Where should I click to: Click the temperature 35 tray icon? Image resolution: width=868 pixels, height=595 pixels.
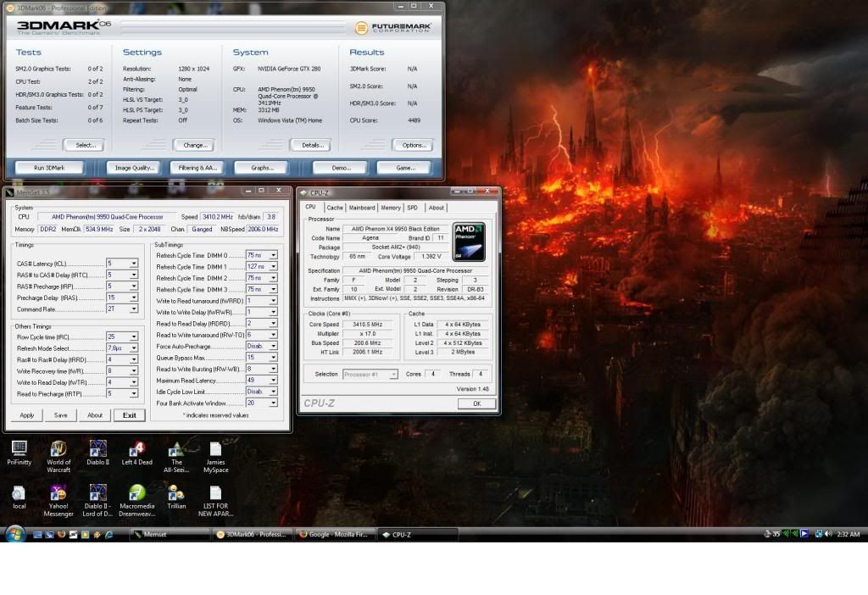[776, 534]
